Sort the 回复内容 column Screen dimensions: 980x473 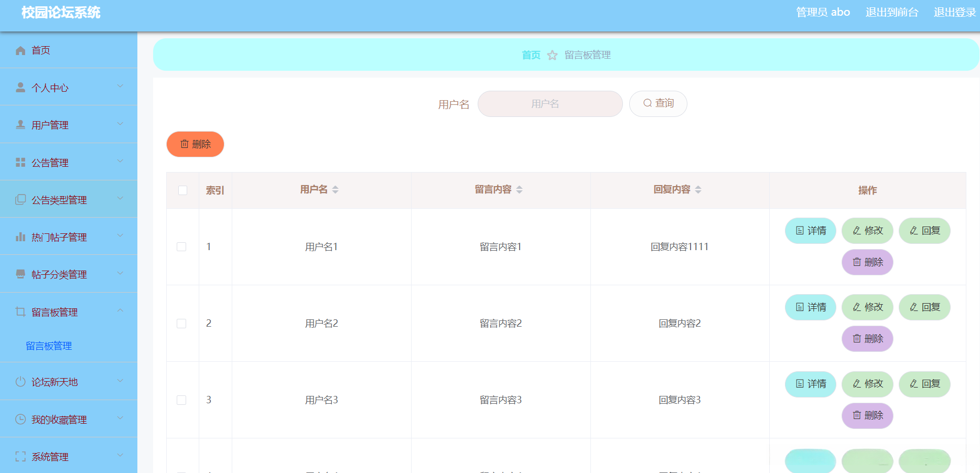pyautogui.click(x=698, y=189)
